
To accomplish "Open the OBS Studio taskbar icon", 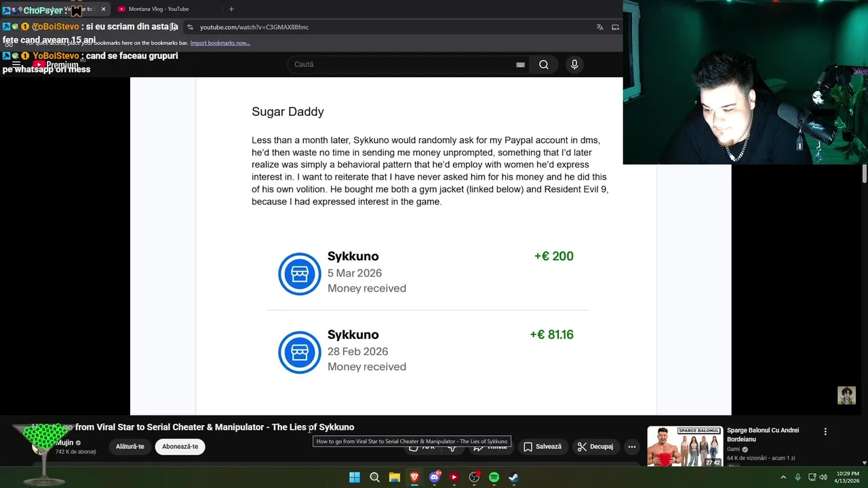I will pos(474,477).
